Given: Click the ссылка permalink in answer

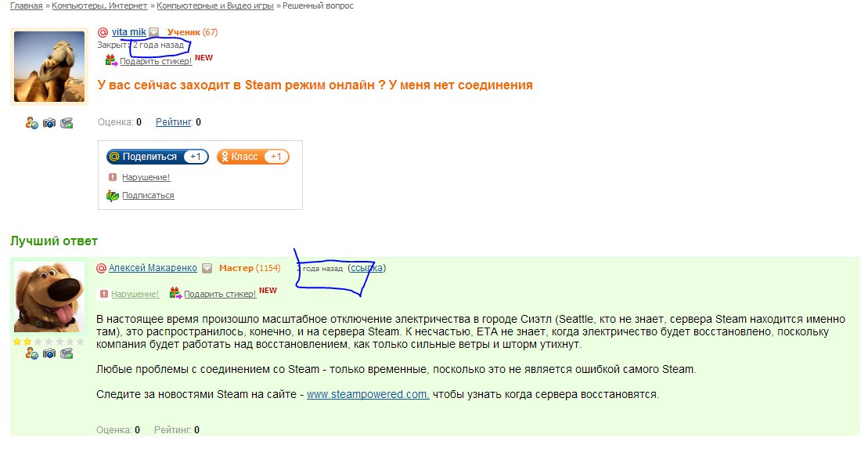Looking at the screenshot, I should [366, 268].
